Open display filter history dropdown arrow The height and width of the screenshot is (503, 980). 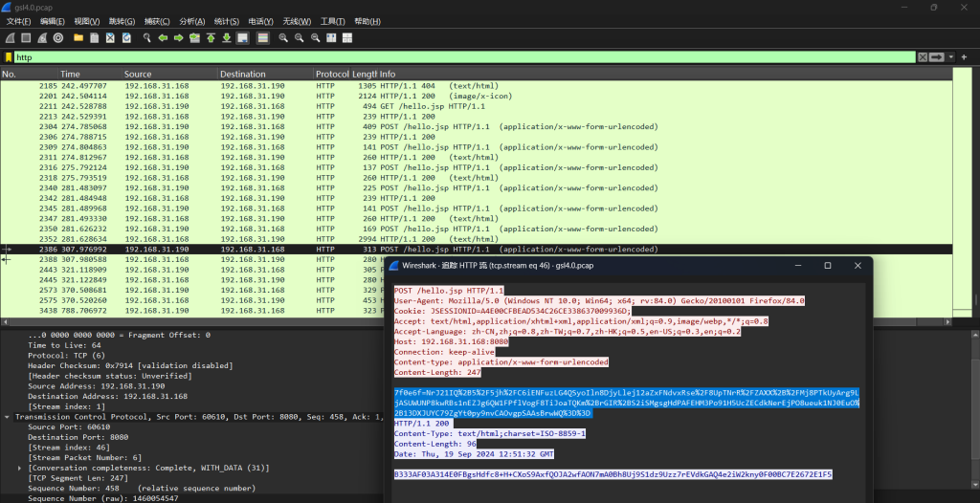(x=949, y=57)
